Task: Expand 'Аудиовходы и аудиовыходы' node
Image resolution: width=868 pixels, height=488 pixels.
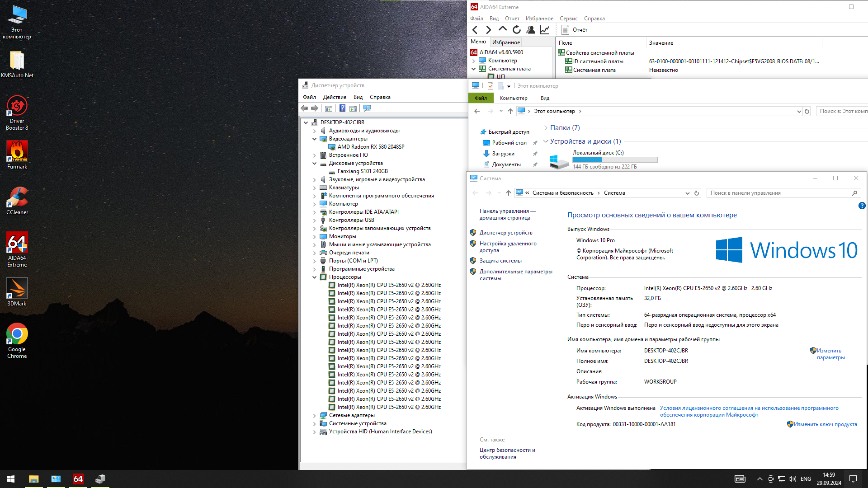Action: (x=315, y=131)
